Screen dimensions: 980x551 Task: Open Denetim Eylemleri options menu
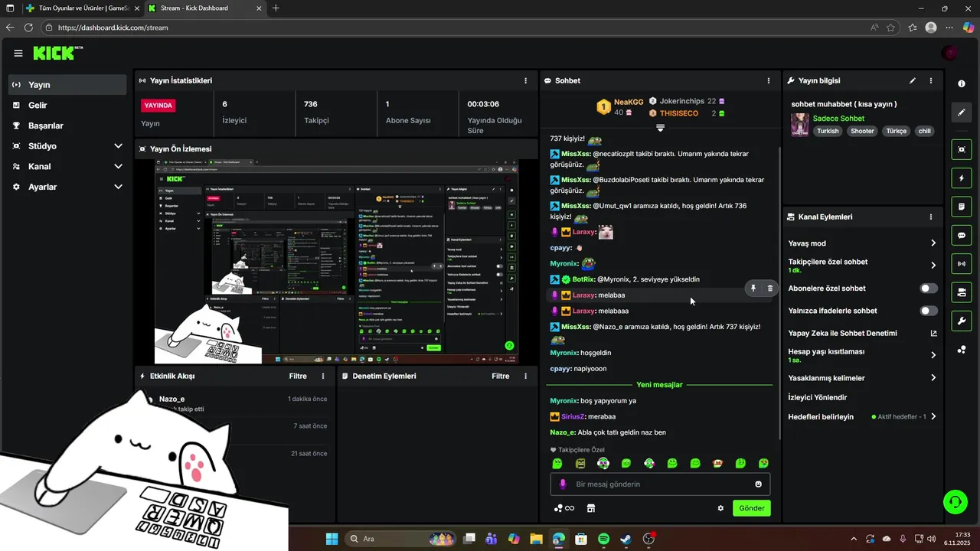(525, 376)
